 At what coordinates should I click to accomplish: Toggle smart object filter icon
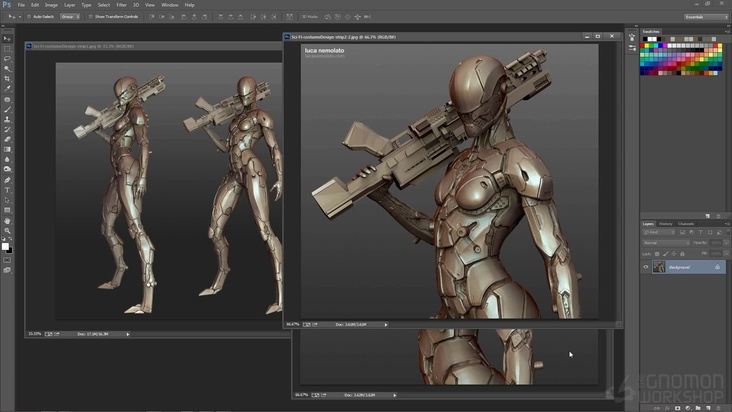coord(719,232)
